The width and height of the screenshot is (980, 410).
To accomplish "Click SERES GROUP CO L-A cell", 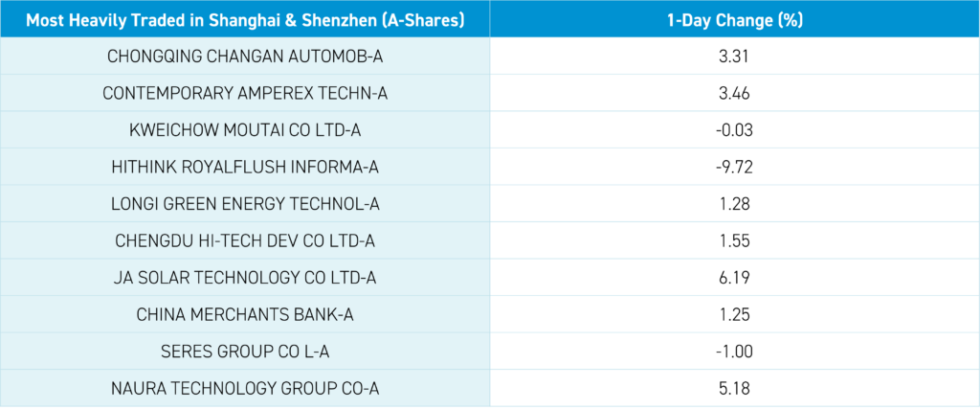I will click(x=245, y=352).
